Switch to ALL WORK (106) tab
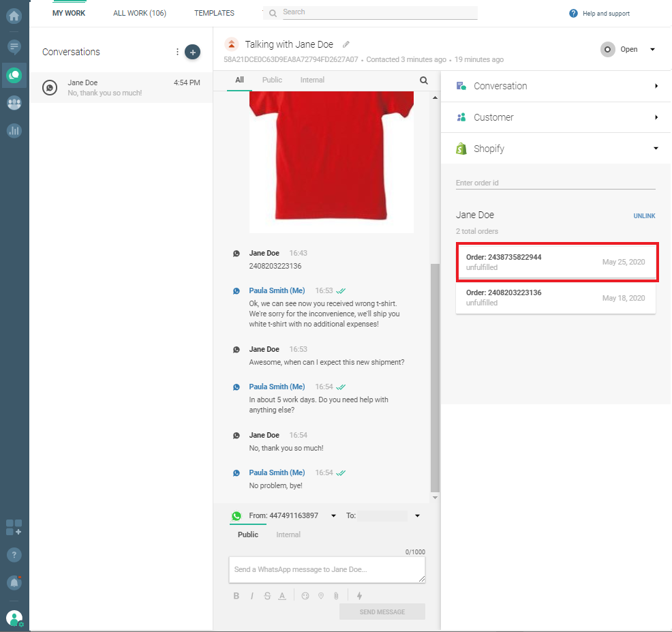 pyautogui.click(x=139, y=13)
